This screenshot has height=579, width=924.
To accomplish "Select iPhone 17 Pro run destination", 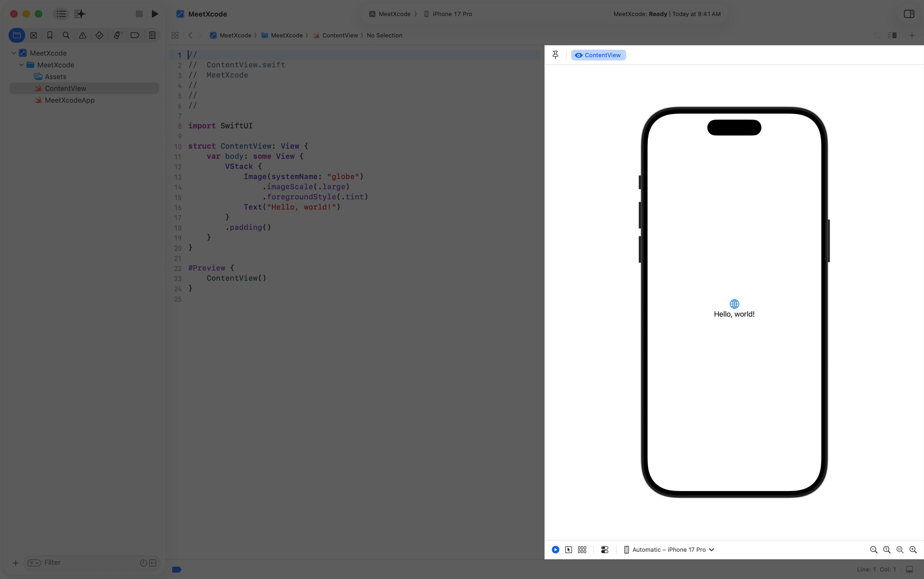I will point(452,14).
